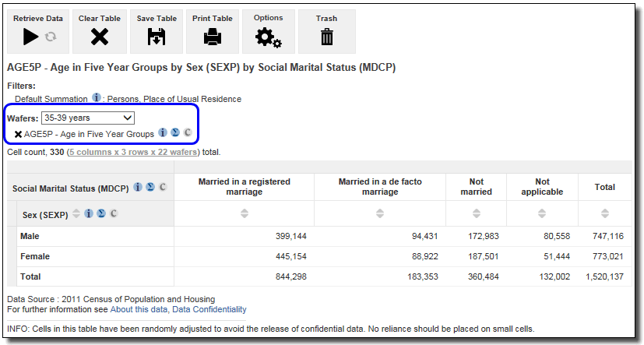Click the info icon next to AGE5P
The height and width of the screenshot is (345, 644).
[163, 133]
